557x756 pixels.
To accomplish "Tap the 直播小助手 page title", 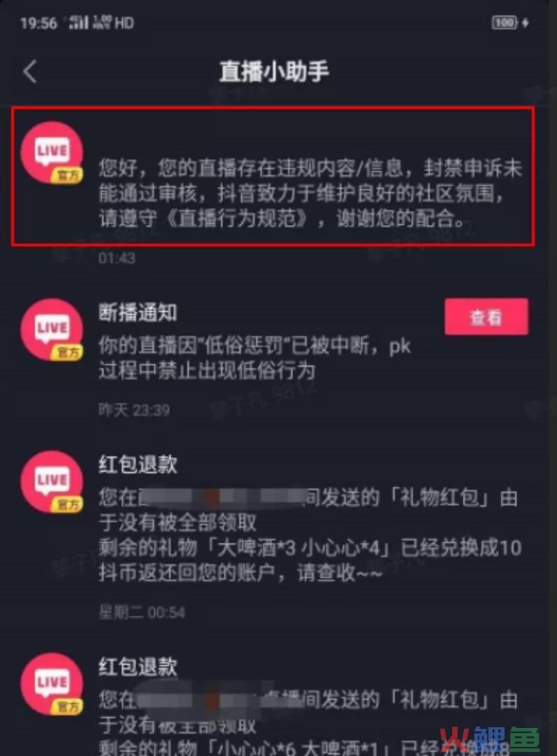I will coord(274,71).
